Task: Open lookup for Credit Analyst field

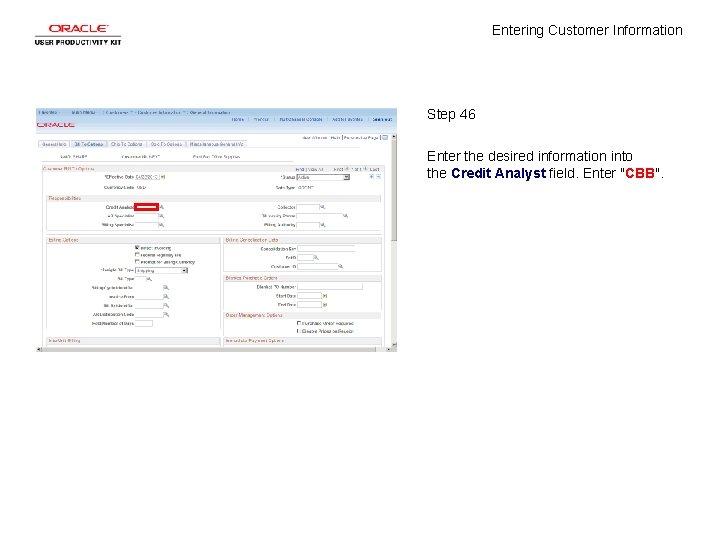Action: pos(162,208)
